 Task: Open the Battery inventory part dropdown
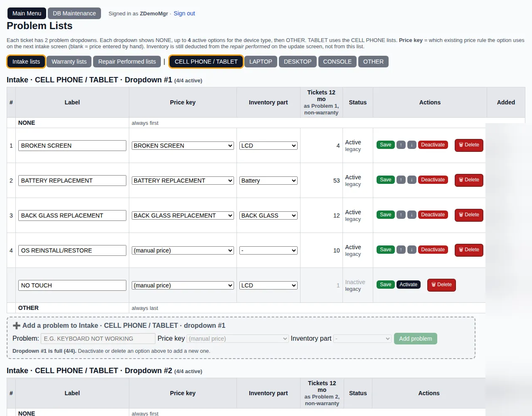268,181
